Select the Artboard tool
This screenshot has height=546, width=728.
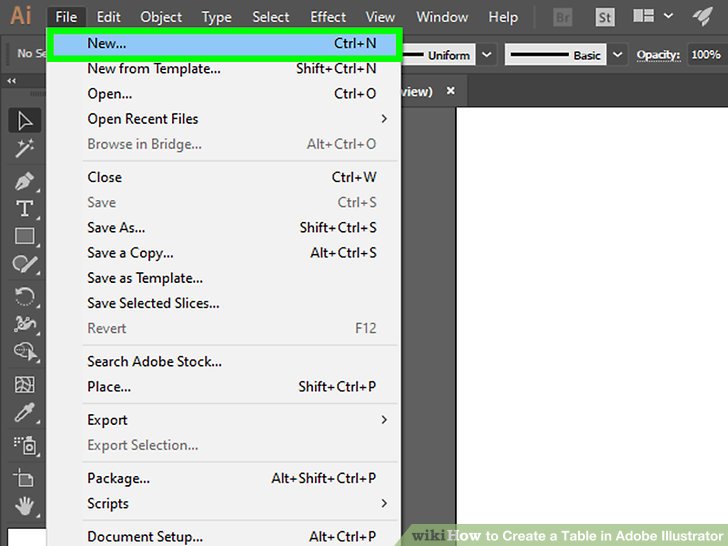[24, 477]
